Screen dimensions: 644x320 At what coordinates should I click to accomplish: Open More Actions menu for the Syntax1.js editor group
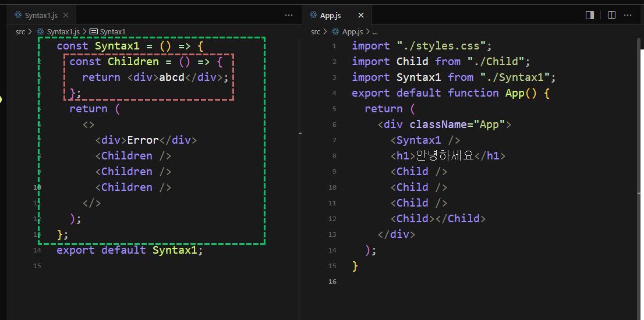[289, 15]
